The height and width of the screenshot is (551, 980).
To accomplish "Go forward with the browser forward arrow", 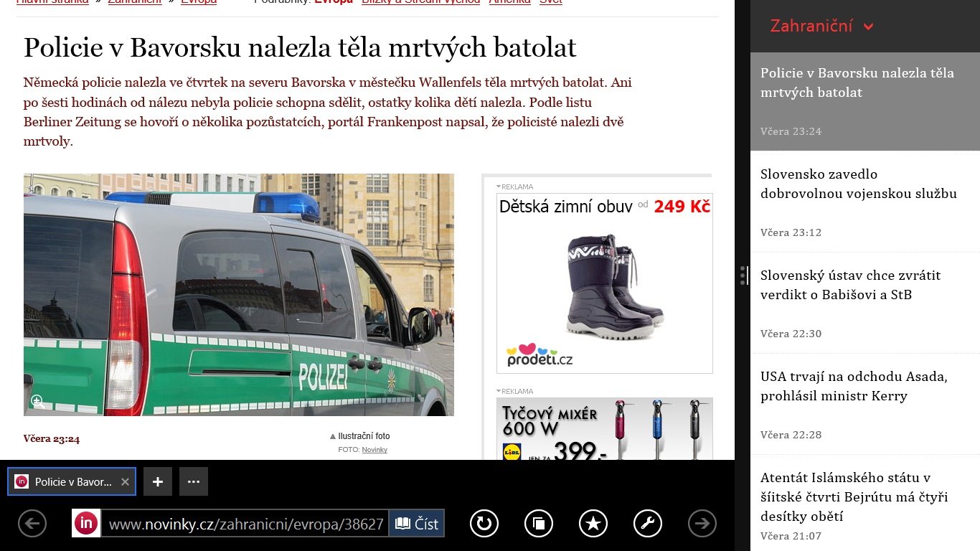I will pyautogui.click(x=702, y=524).
